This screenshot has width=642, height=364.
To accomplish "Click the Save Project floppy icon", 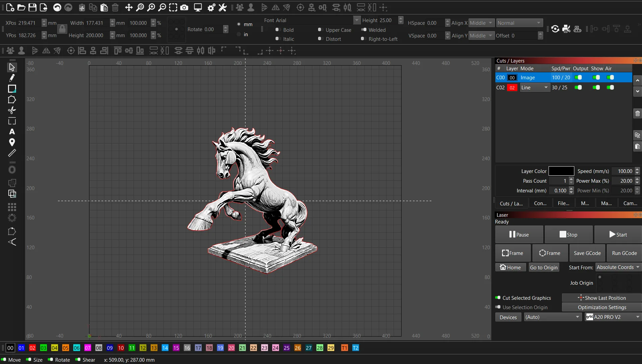I will (32, 7).
